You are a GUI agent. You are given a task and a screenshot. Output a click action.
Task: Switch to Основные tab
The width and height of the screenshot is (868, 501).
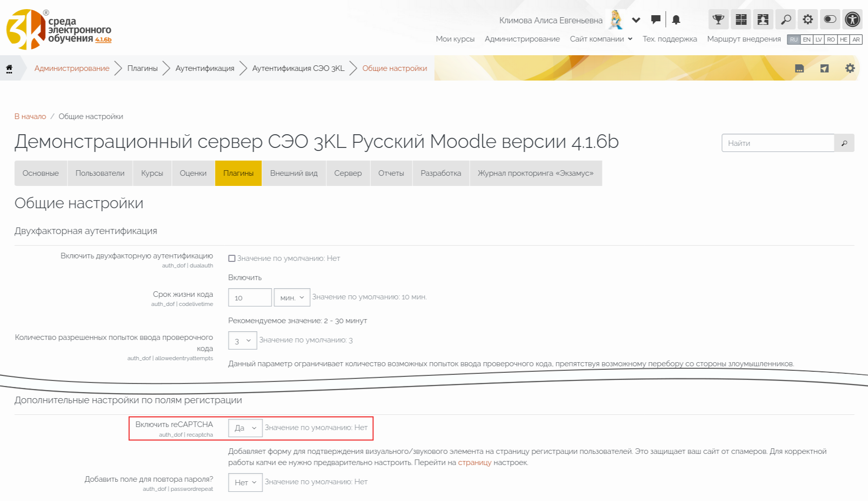tap(41, 173)
